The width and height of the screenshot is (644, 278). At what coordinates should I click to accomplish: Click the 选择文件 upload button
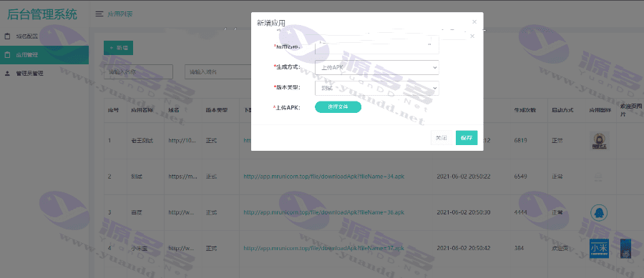[338, 107]
